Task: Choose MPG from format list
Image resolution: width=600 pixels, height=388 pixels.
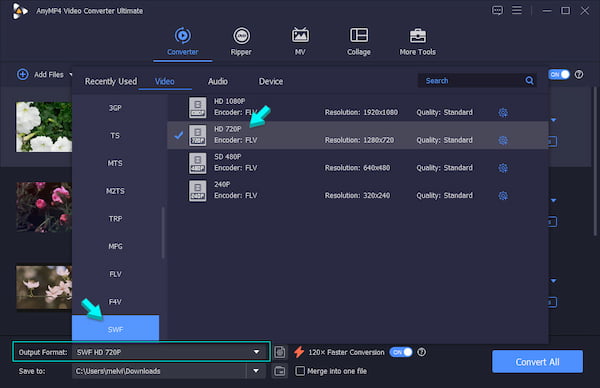Action: [x=115, y=246]
